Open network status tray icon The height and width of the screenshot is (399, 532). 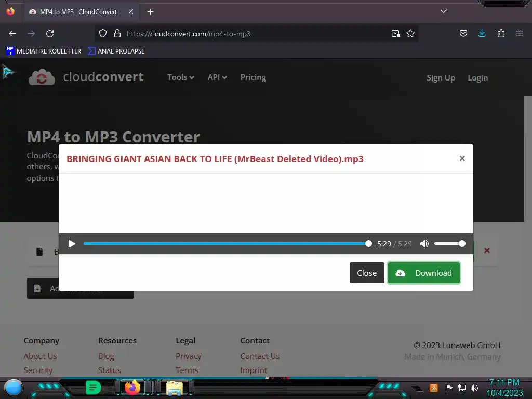tap(461, 388)
